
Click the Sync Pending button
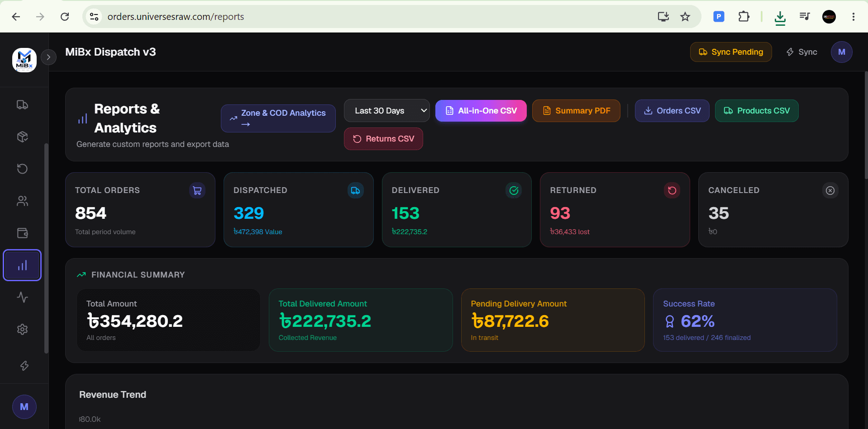pyautogui.click(x=731, y=52)
